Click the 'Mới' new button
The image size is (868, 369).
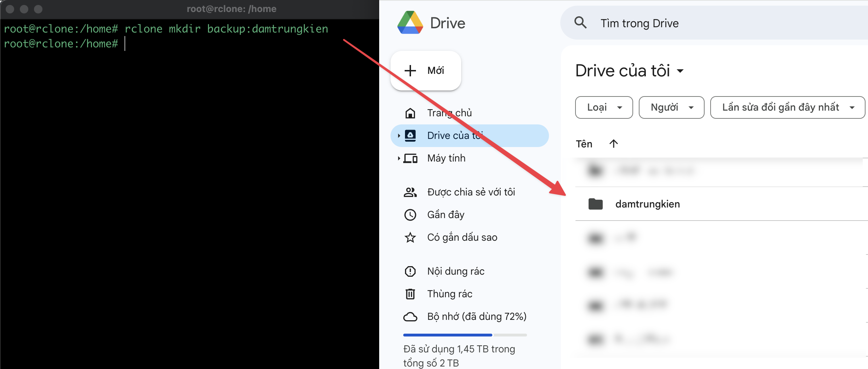coord(426,70)
